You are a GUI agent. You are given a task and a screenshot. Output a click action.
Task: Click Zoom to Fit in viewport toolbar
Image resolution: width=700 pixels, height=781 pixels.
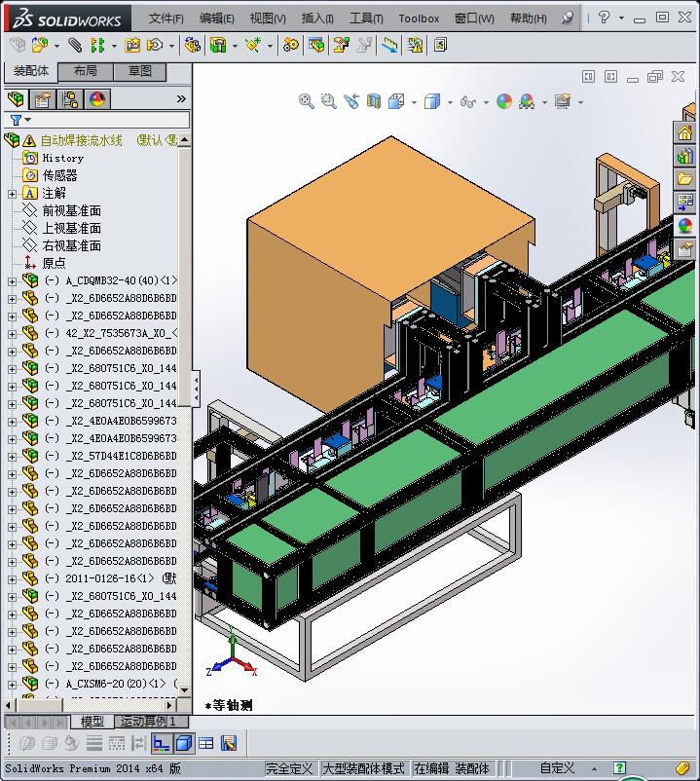[x=306, y=101]
